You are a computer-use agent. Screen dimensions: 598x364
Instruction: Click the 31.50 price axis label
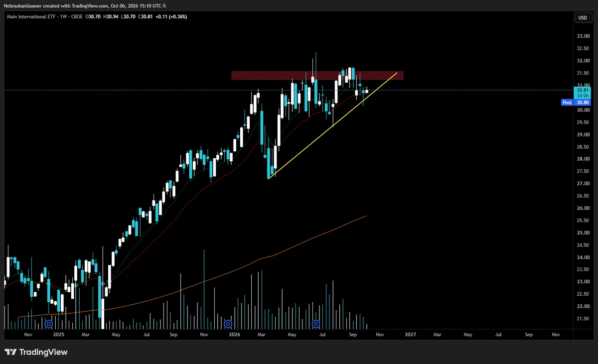click(x=583, y=73)
